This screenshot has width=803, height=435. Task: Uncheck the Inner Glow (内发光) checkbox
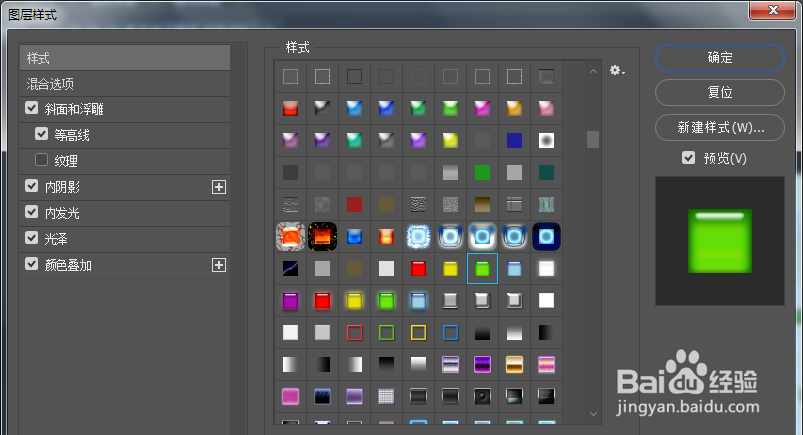click(32, 212)
